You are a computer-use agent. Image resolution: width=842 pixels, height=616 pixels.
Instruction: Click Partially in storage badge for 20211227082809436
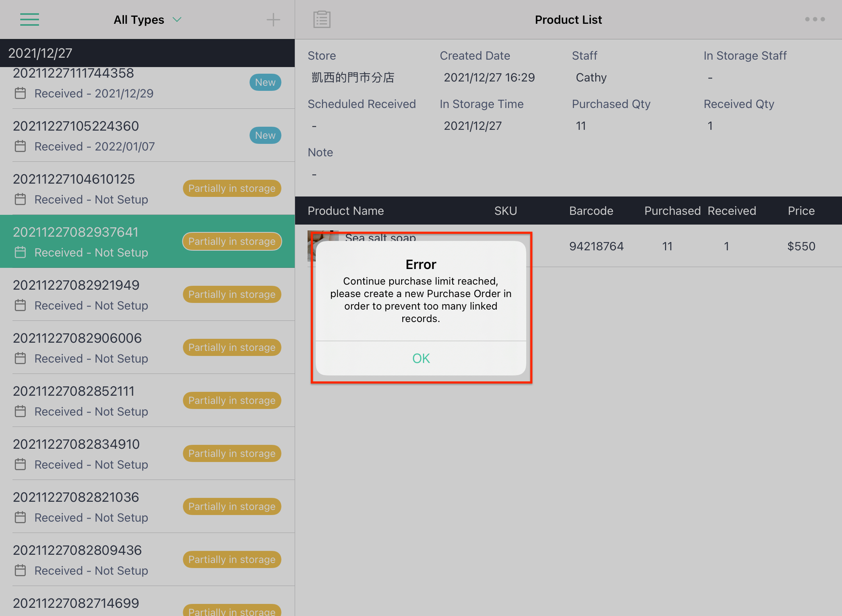232,559
